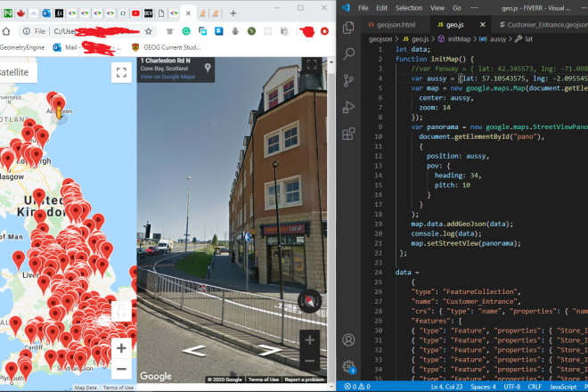
Task: Open the Explorer view in VS Code
Action: pyautogui.click(x=348, y=28)
